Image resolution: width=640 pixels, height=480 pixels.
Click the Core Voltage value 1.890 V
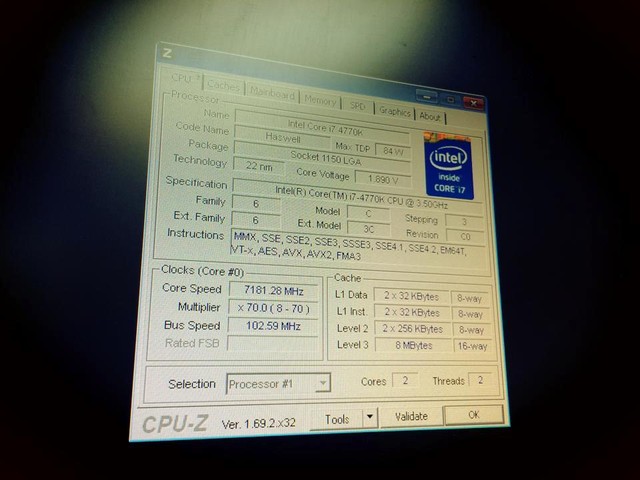(x=383, y=178)
